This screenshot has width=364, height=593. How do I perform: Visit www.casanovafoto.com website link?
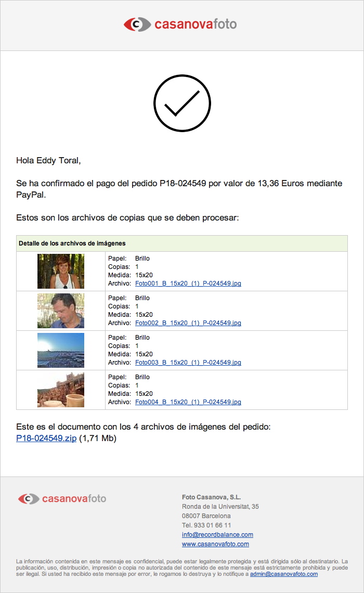click(x=215, y=544)
